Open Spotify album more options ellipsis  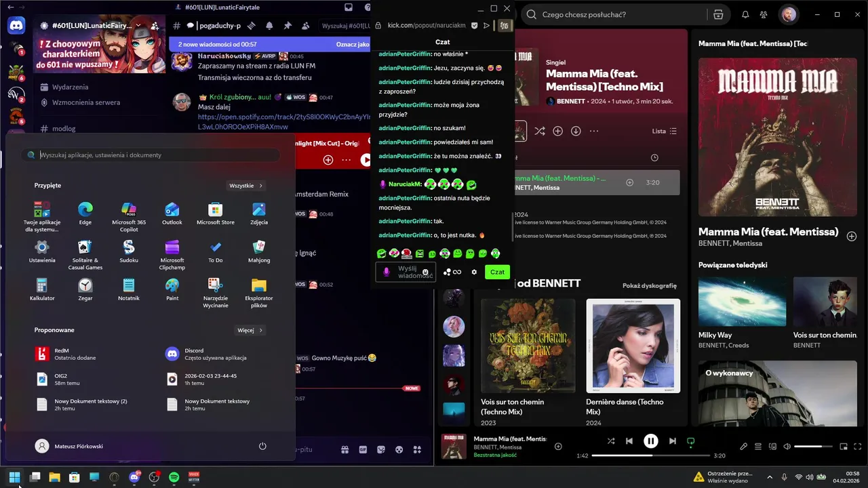tap(594, 131)
